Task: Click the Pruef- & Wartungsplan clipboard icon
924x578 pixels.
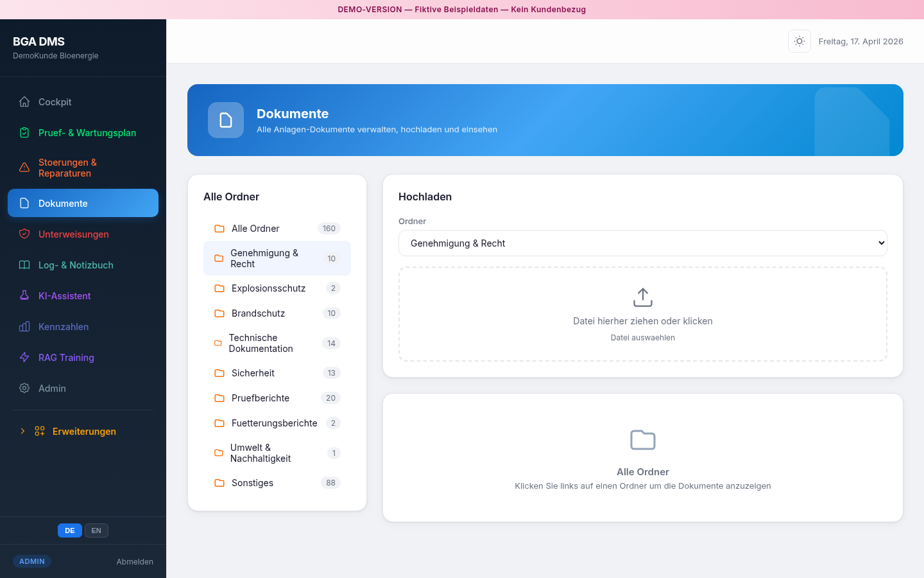Action: tap(24, 133)
